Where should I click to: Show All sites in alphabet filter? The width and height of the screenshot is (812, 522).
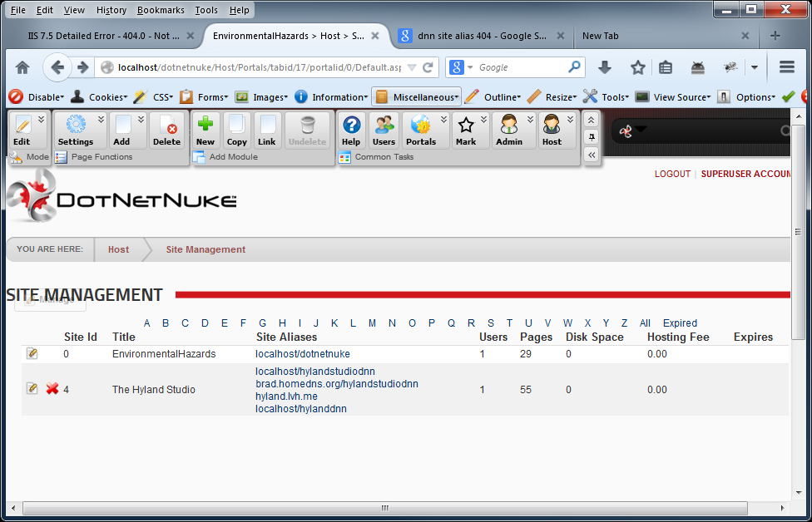(645, 323)
